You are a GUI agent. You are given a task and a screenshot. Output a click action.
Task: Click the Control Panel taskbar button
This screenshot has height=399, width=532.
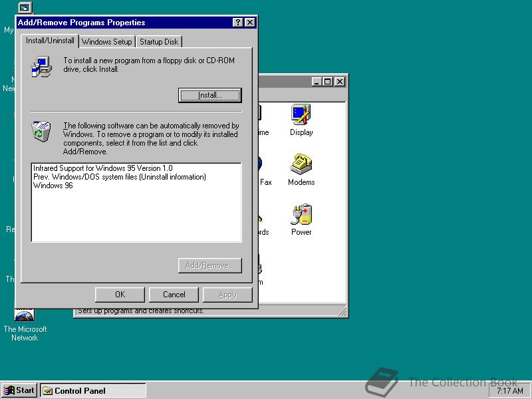pos(93,391)
